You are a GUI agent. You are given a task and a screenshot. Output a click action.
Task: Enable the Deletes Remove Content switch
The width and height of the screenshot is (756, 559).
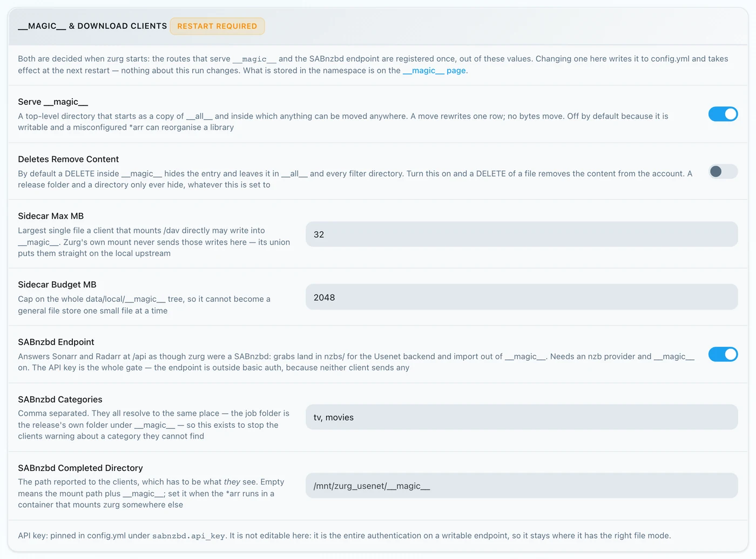click(x=723, y=171)
